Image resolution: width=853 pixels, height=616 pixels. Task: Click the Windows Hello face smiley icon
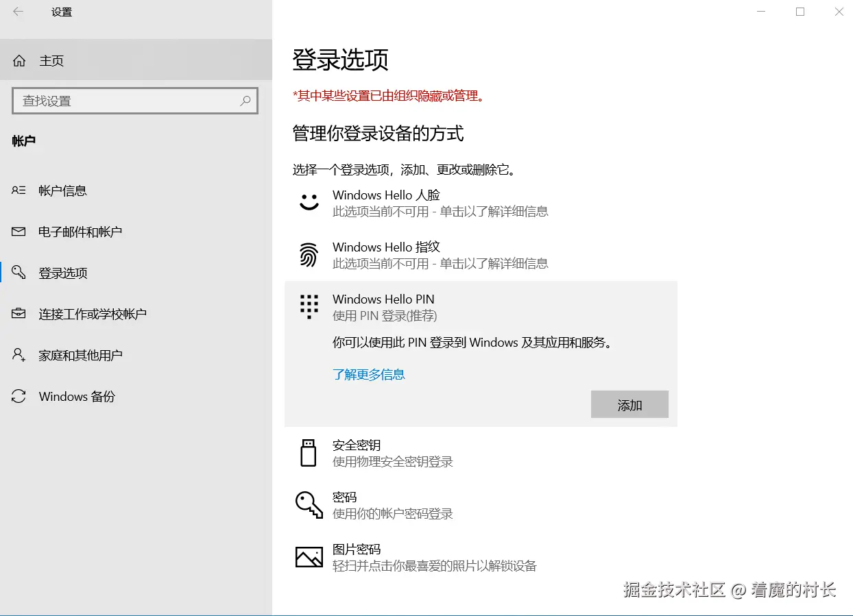tap(309, 203)
